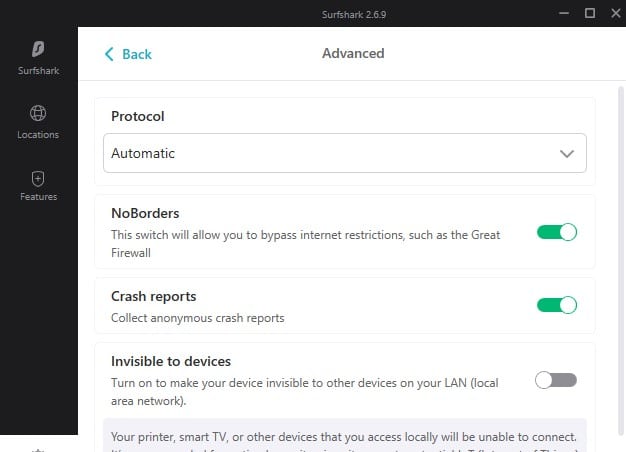
Task: Click the NoBorders setting title
Action: (x=145, y=213)
